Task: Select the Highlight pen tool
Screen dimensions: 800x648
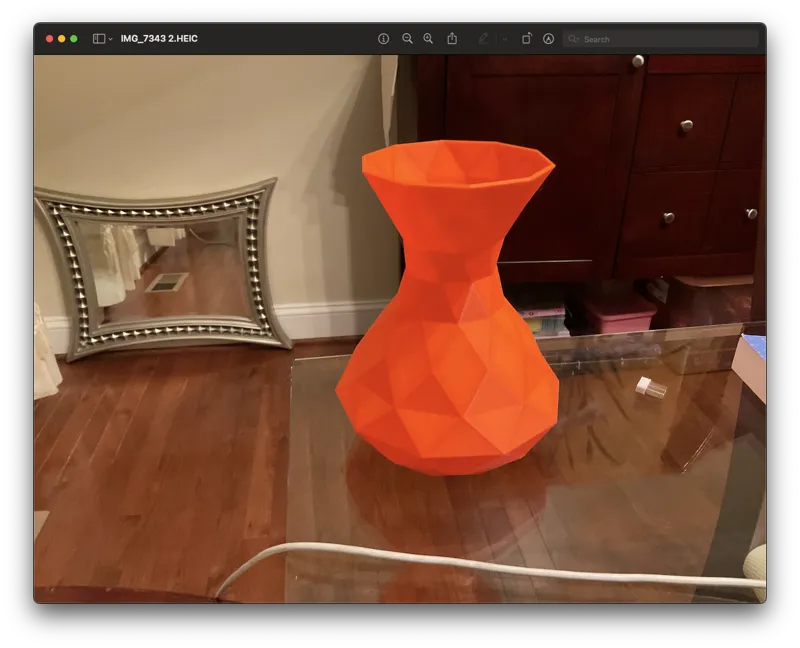Action: (x=483, y=39)
